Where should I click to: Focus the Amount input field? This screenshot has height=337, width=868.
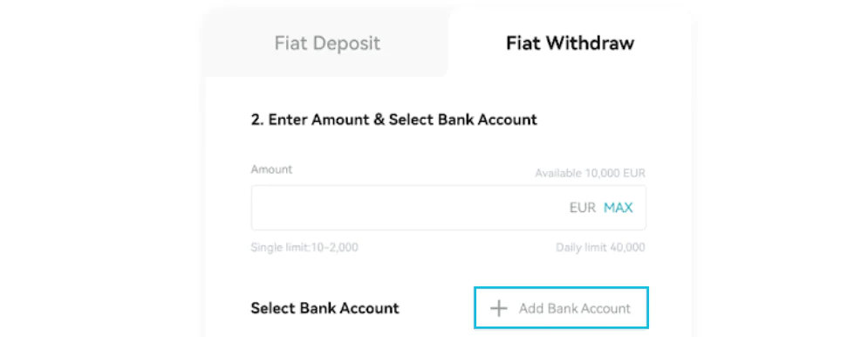[x=448, y=208]
